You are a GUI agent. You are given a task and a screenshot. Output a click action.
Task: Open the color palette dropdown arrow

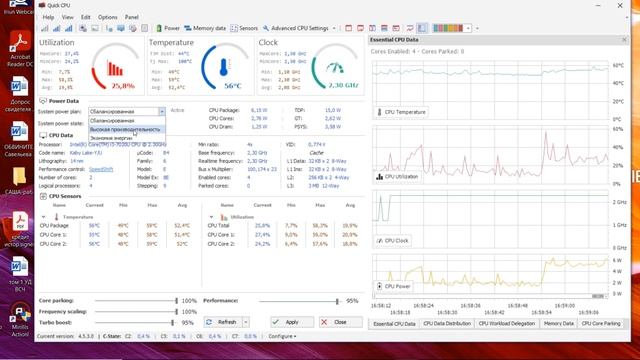coord(468,28)
